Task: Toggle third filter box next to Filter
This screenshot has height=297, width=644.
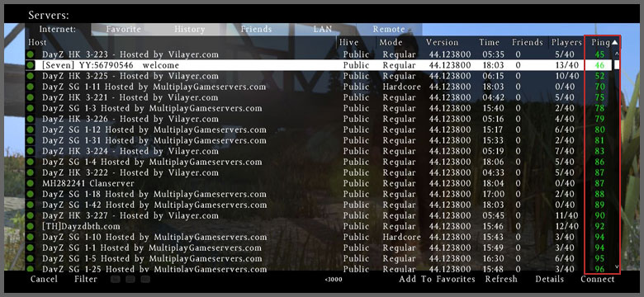Action: 145,280
